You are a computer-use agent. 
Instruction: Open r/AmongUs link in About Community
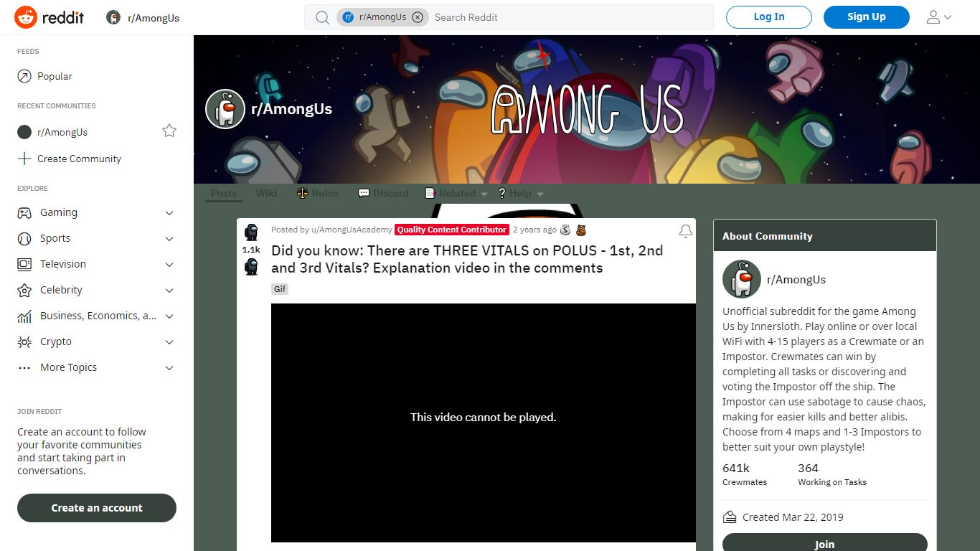click(x=796, y=280)
